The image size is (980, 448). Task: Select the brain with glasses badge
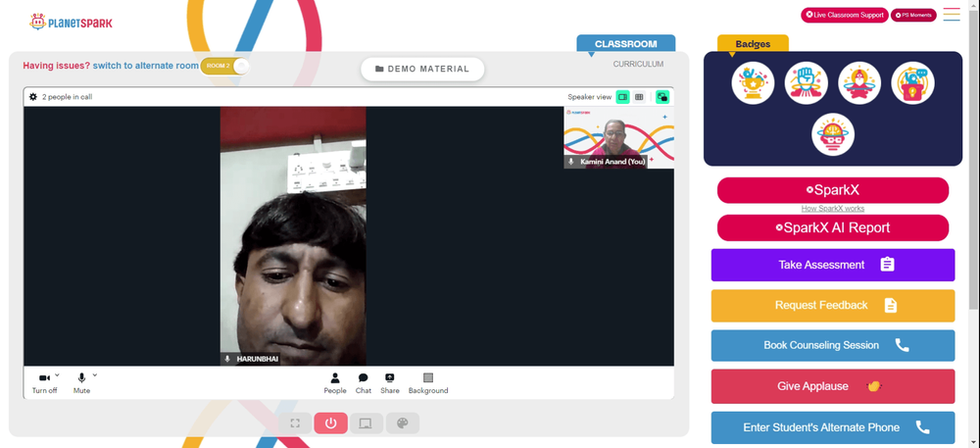(833, 134)
